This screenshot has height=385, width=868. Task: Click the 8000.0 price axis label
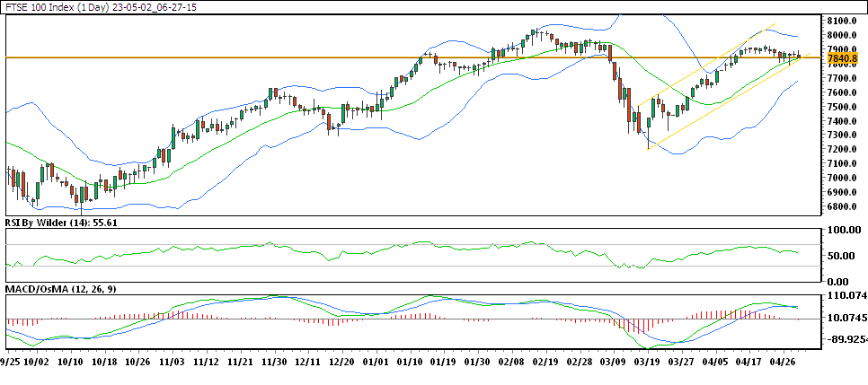click(x=842, y=35)
